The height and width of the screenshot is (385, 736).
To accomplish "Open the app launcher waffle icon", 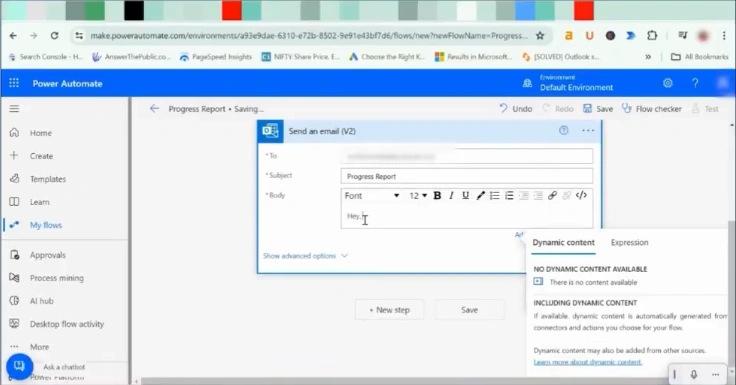I will [x=14, y=83].
